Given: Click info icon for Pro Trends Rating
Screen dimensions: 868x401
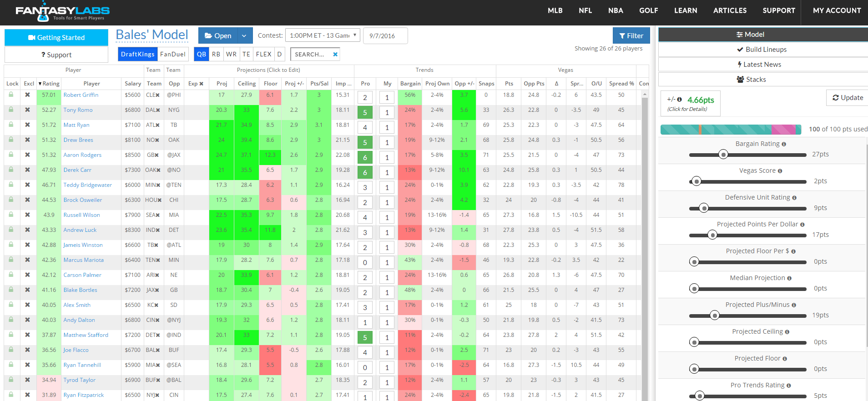Looking at the screenshot, I should (x=788, y=386).
